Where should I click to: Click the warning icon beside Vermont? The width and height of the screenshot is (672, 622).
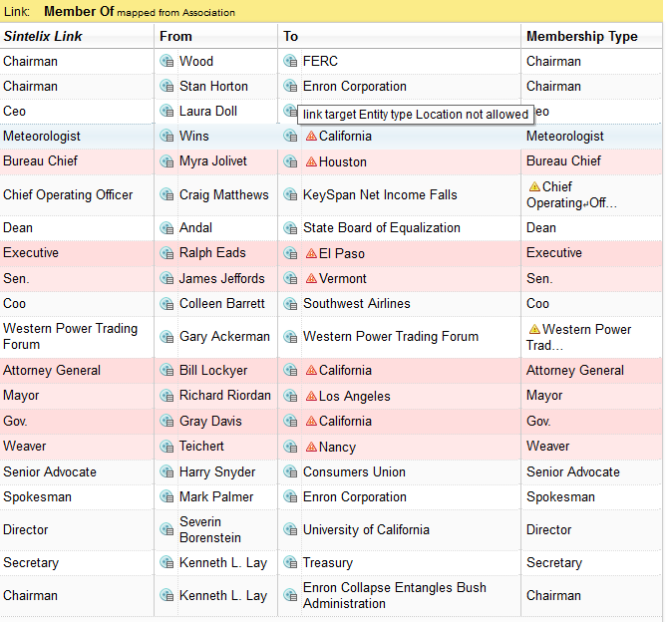click(x=311, y=279)
